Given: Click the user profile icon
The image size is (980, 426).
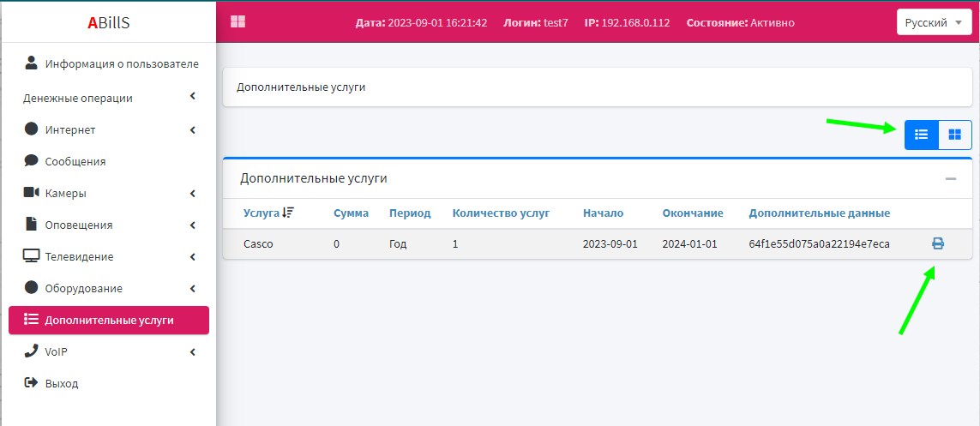Looking at the screenshot, I should (31, 63).
